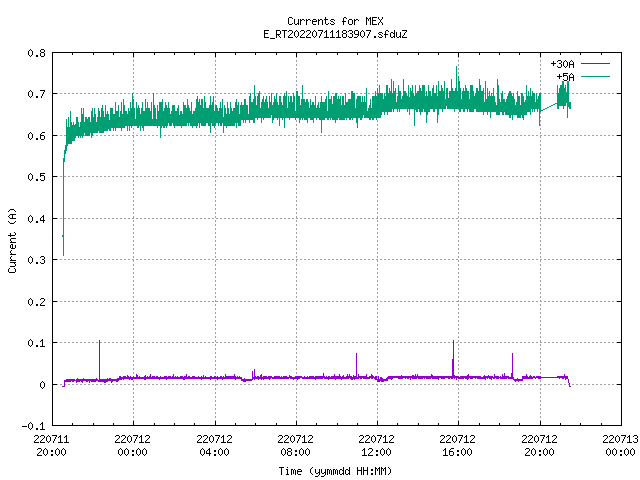
Task: Click the 0 y-axis tick label
Action: pos(42,385)
